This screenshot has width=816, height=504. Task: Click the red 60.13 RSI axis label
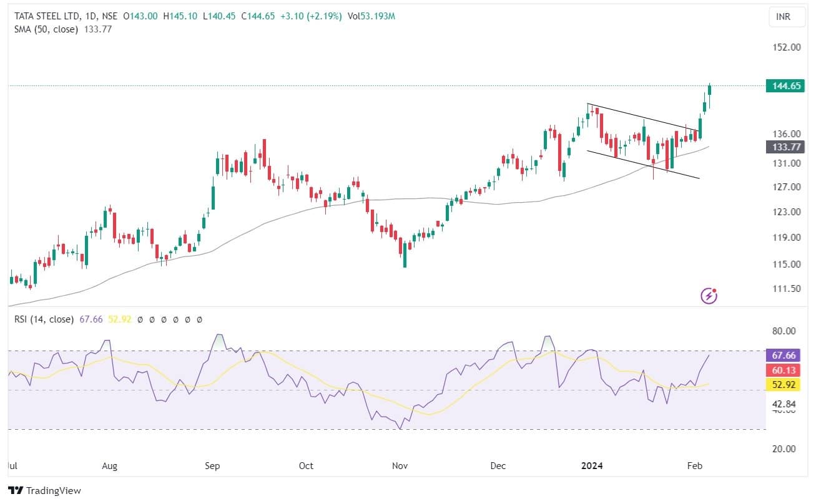click(784, 371)
